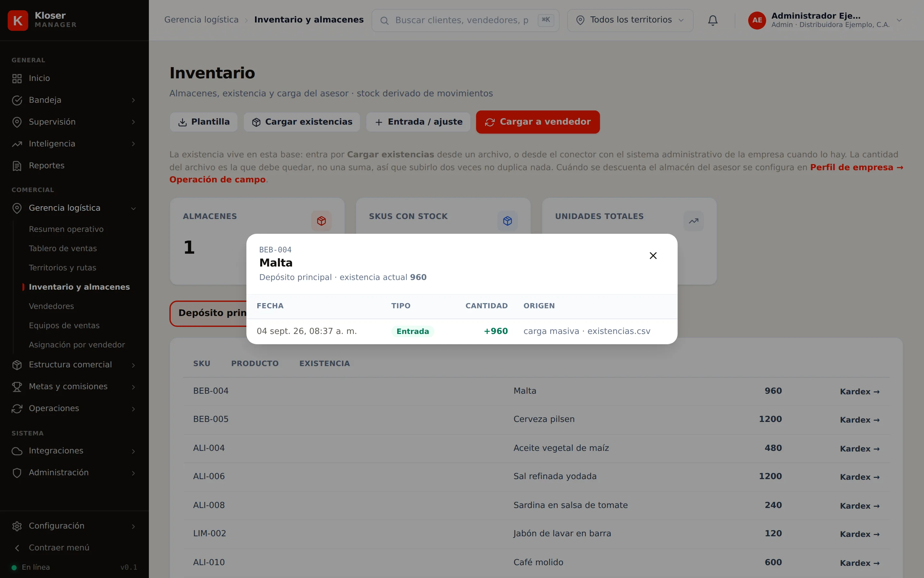Screen dimensions: 924x578
Task: Open Kardex link for Sal refinada yodada
Action: (x=860, y=477)
